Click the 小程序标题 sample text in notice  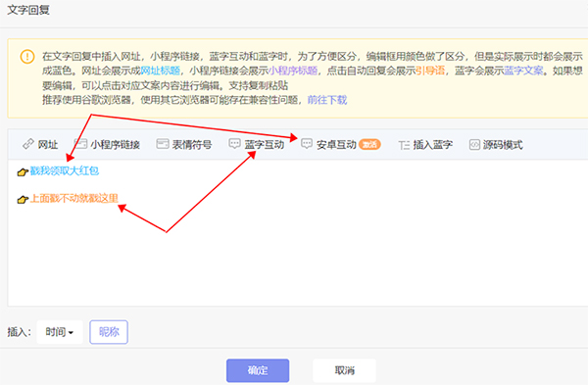(x=293, y=71)
